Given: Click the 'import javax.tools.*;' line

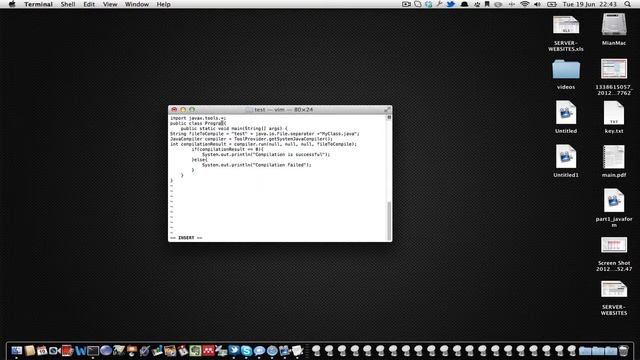Looking at the screenshot, I should [x=198, y=118].
